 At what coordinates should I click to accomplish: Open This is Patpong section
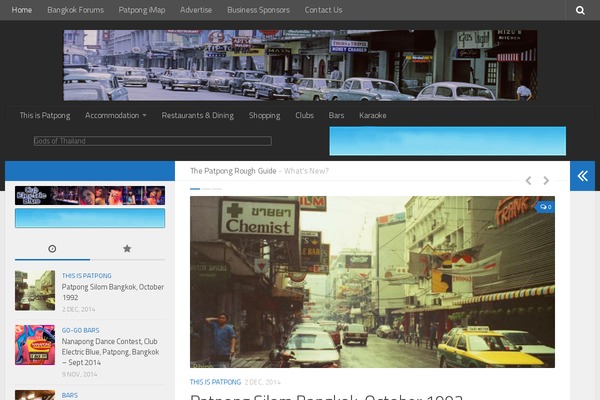[45, 115]
